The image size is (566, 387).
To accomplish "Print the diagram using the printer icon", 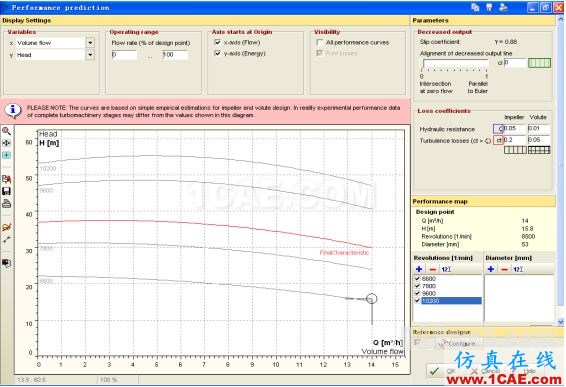I will coord(6,204).
